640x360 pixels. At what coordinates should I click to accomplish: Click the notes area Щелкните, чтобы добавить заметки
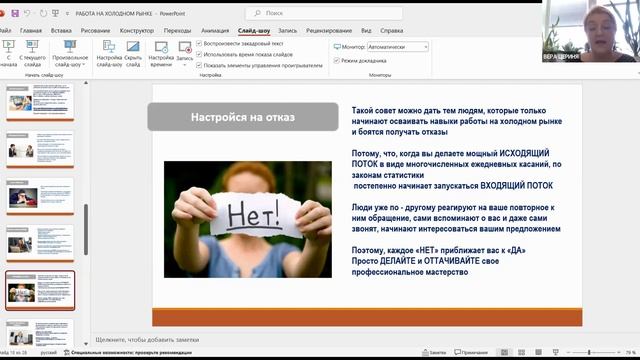[147, 340]
